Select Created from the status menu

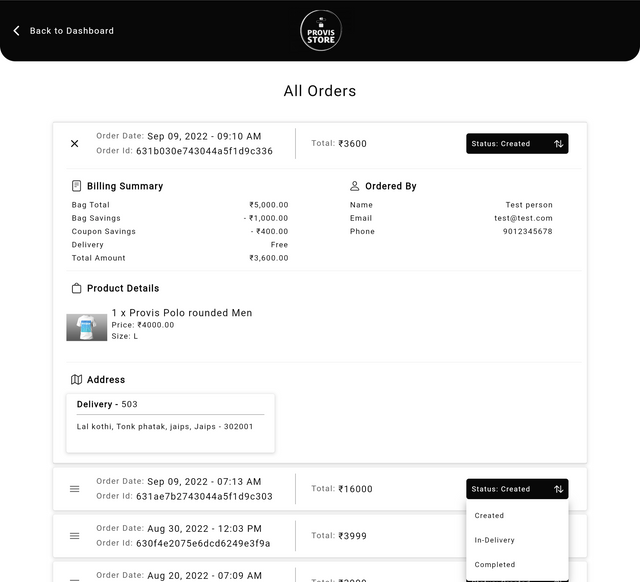coord(489,516)
